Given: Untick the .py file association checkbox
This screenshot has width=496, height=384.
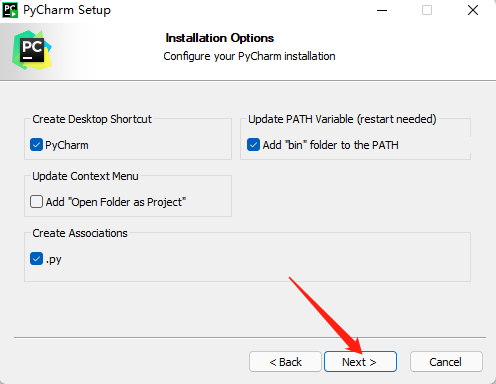Looking at the screenshot, I should [36, 259].
